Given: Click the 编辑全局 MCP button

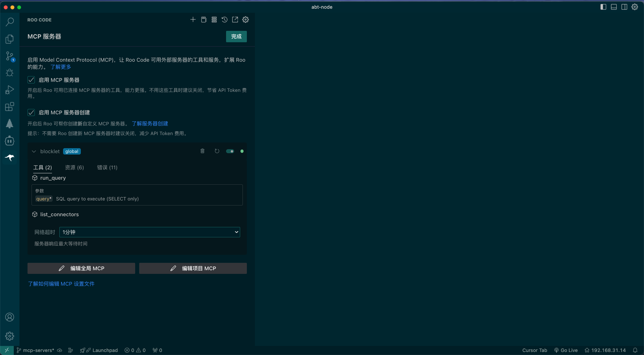Looking at the screenshot, I should click(81, 268).
